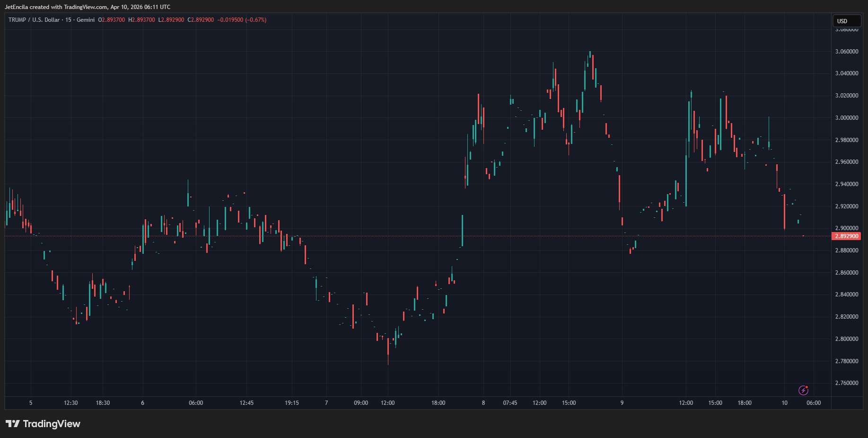Image resolution: width=868 pixels, height=438 pixels.
Task: Click the 09:00 time axis label
Action: 361,403
